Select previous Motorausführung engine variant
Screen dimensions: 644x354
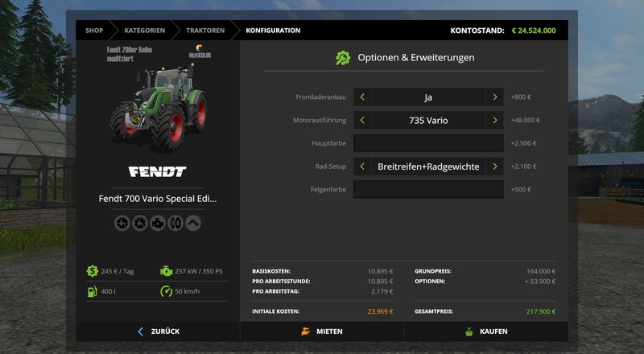363,121
